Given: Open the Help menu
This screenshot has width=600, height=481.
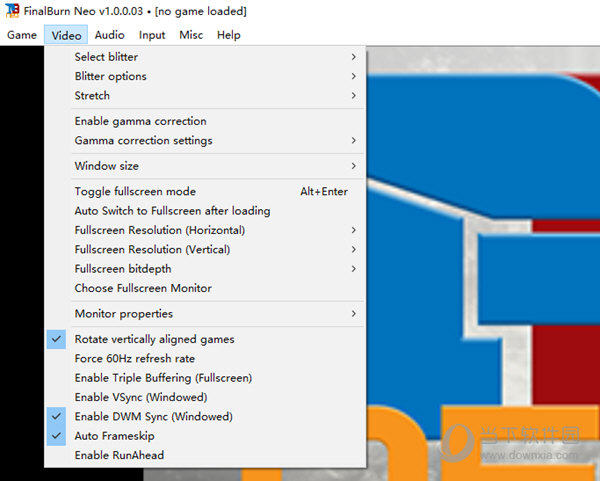Looking at the screenshot, I should (228, 35).
